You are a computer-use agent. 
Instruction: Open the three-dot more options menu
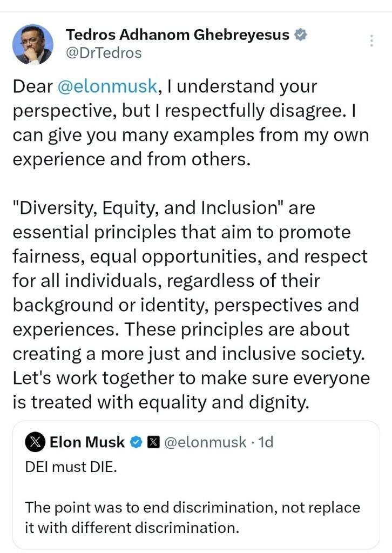coord(371,41)
